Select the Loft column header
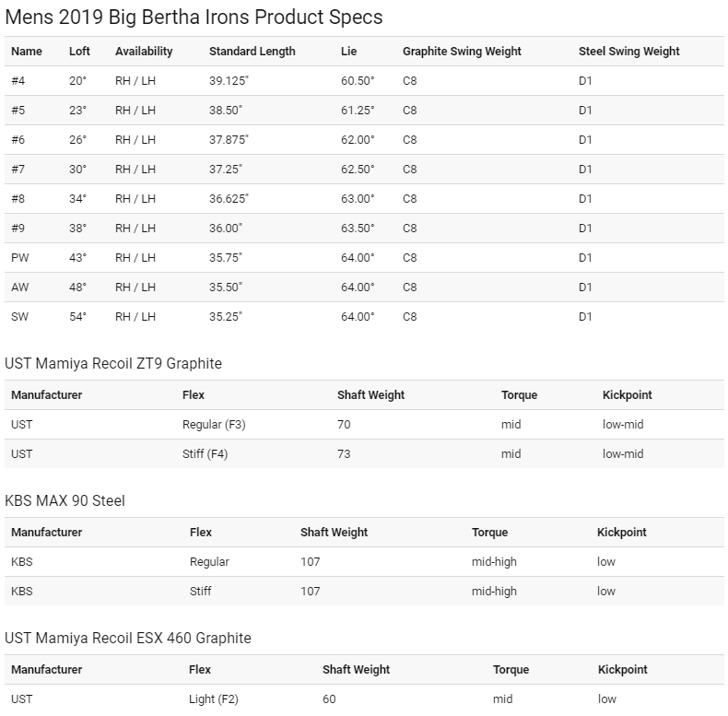The width and height of the screenshot is (728, 716). coord(79,51)
